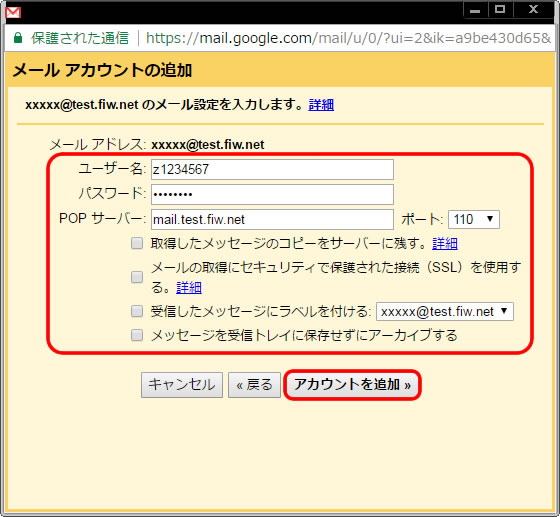Click the キャンセル button

[182, 385]
